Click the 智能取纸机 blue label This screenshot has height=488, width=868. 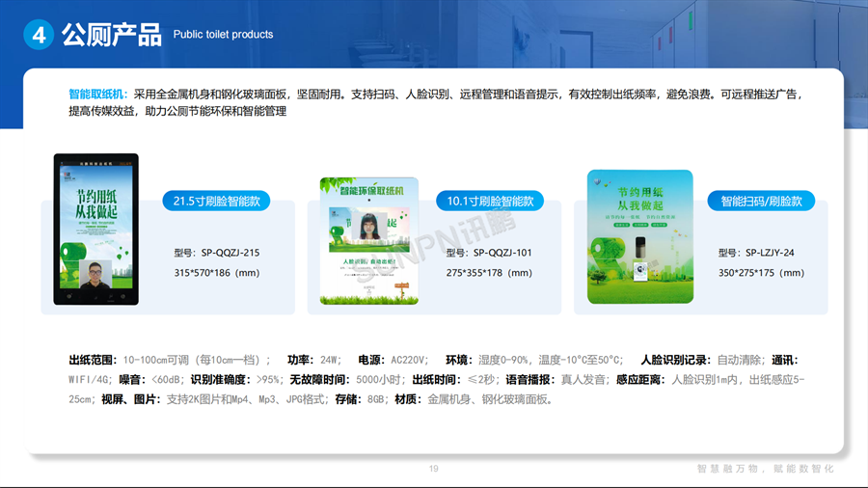tap(98, 95)
